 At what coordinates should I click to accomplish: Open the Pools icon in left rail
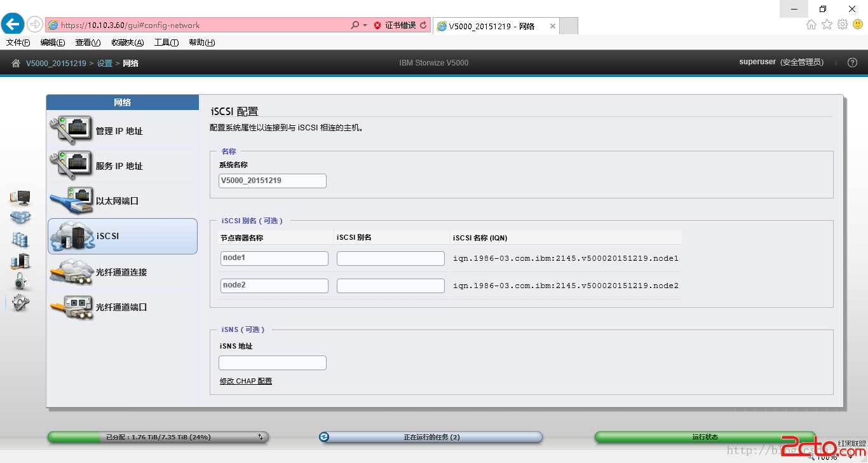click(20, 218)
